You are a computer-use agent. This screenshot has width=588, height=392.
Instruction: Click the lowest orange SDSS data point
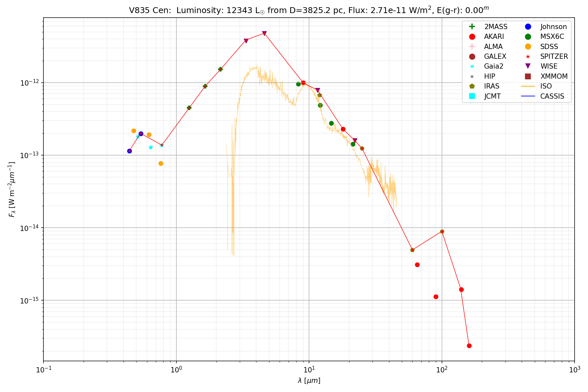pos(161,163)
